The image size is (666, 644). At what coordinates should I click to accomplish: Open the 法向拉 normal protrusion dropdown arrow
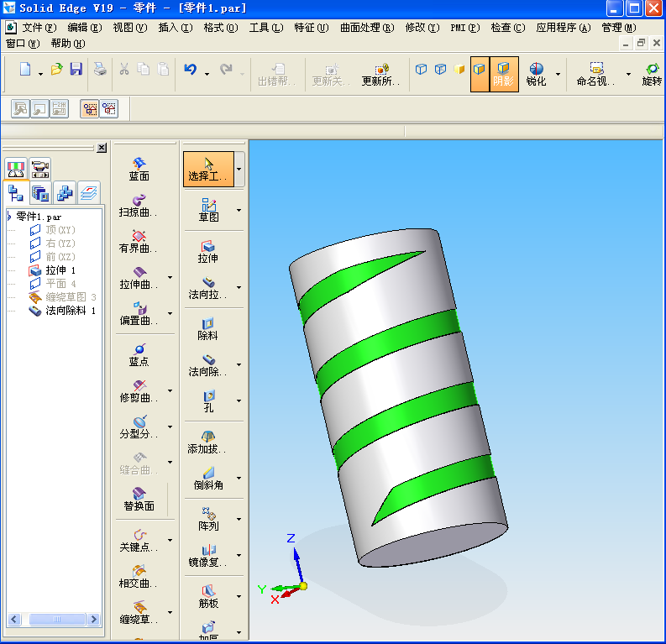[x=239, y=287]
